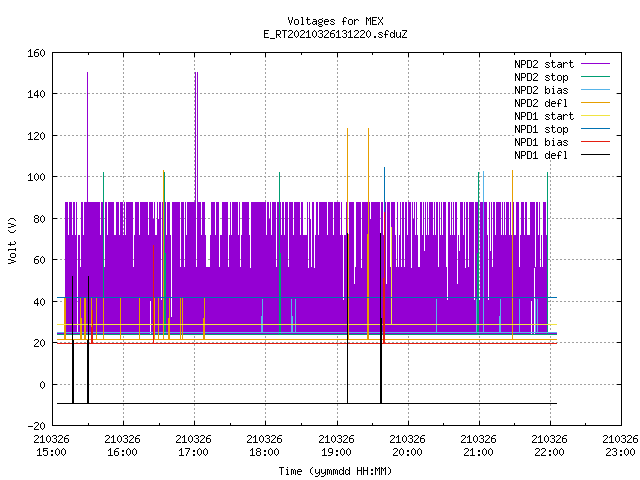The height and width of the screenshot is (480, 640).
Task: Click the NPD2 stop legend label
Action: click(541, 77)
